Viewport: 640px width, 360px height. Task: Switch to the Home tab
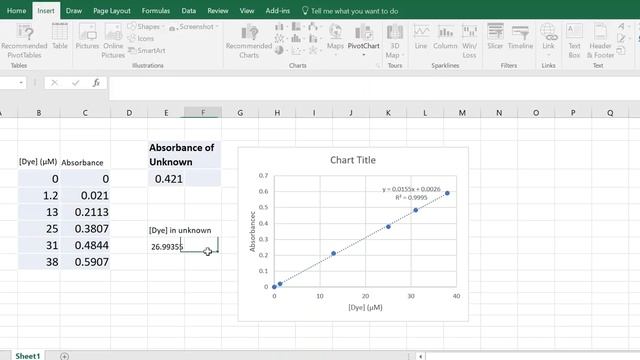coord(16,11)
